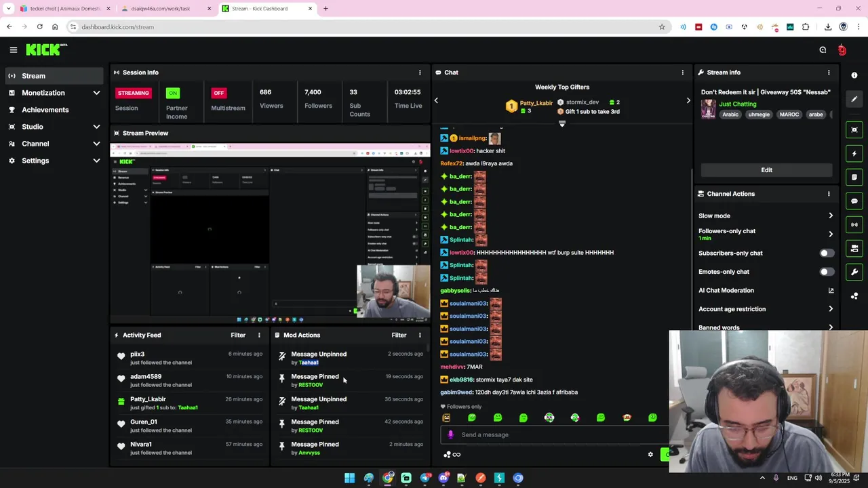This screenshot has width=868, height=488.
Task: Bookmark this page with the star icon
Action: pos(662,27)
